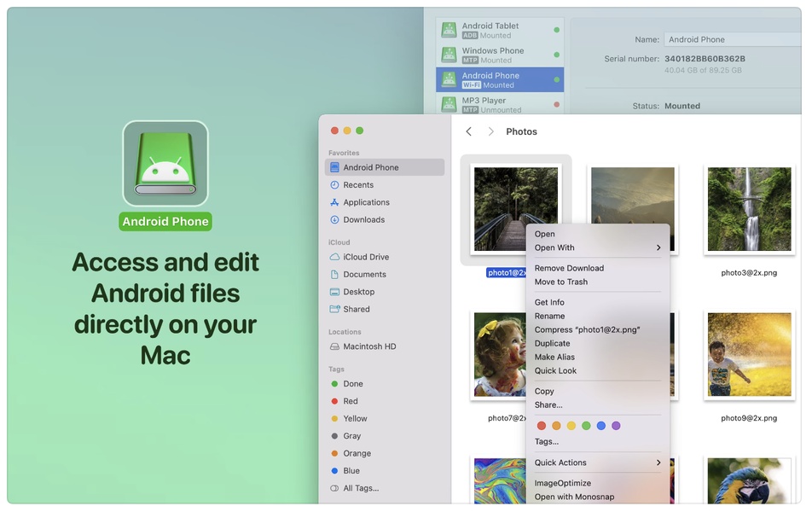Select Get Info from context menu
This screenshot has width=812, height=512.
coord(598,302)
